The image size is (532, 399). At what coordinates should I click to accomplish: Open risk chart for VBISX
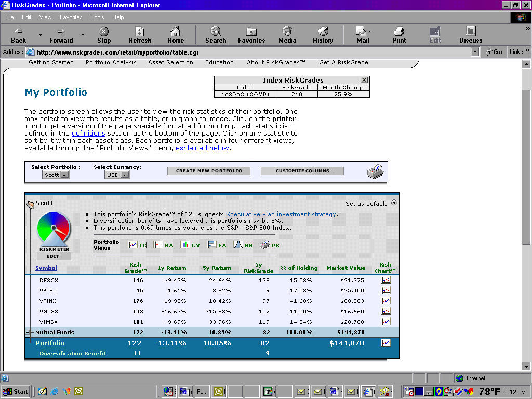[385, 290]
